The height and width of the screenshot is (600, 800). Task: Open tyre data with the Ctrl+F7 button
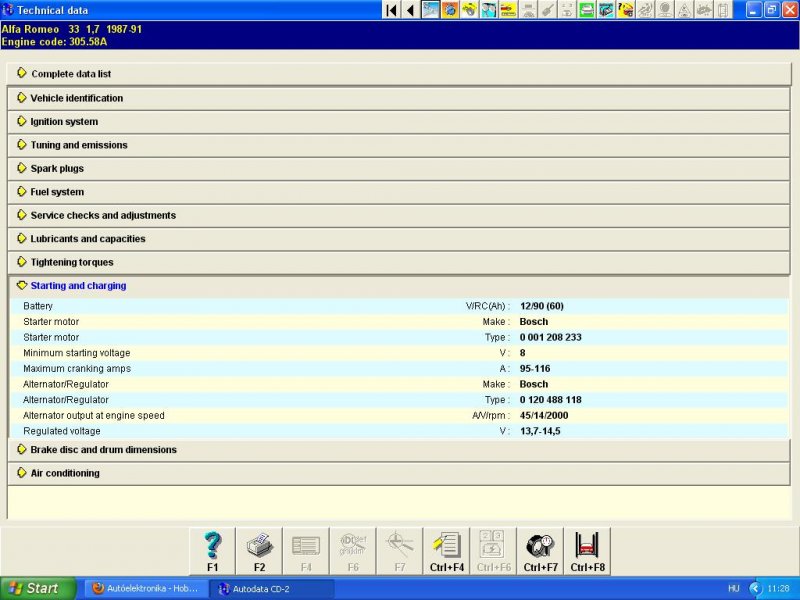tap(540, 552)
